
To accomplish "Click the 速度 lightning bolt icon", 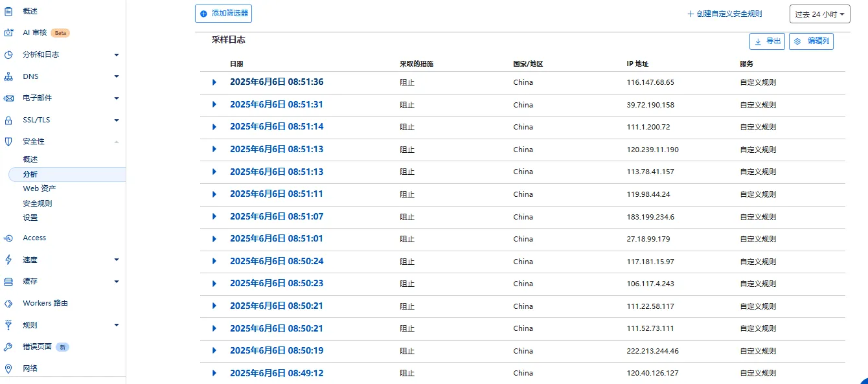I will coord(8,260).
